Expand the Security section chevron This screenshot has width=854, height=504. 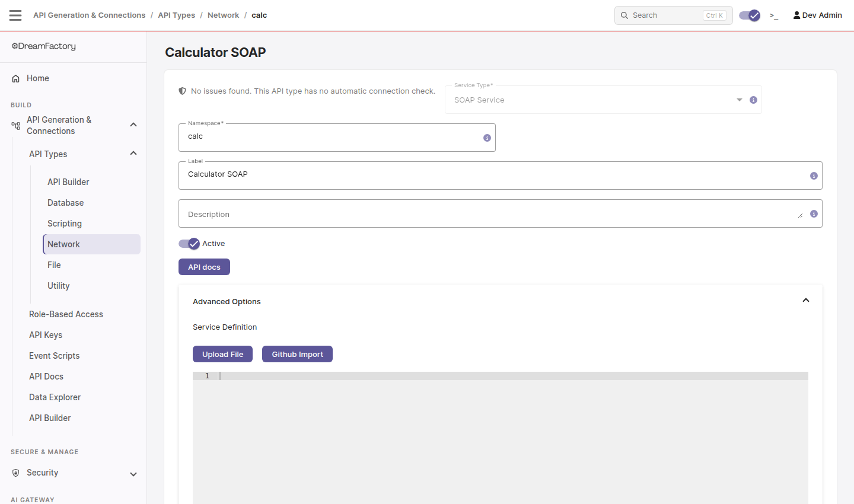(133, 474)
